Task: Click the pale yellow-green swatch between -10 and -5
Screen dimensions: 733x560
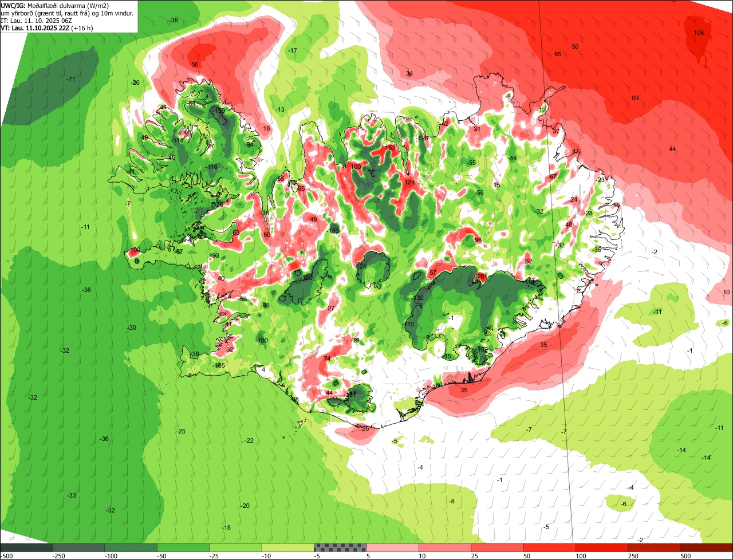Action: [287, 547]
